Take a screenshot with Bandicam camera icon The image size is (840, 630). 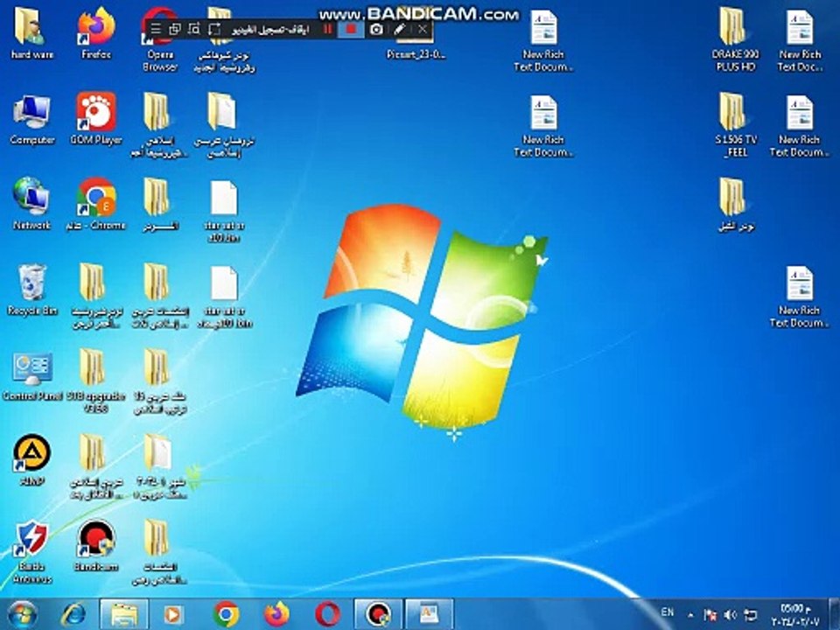pyautogui.click(x=376, y=30)
